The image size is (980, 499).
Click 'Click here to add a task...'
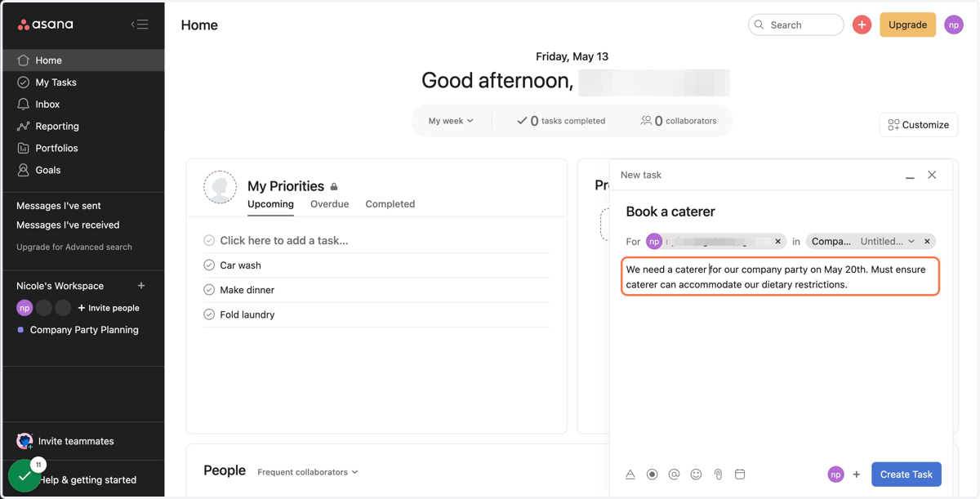(284, 240)
